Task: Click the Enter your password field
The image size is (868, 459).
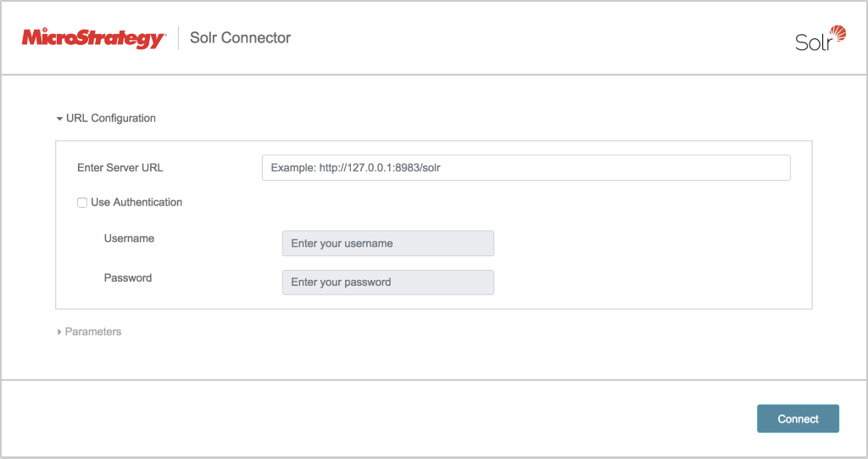Action: tap(387, 283)
